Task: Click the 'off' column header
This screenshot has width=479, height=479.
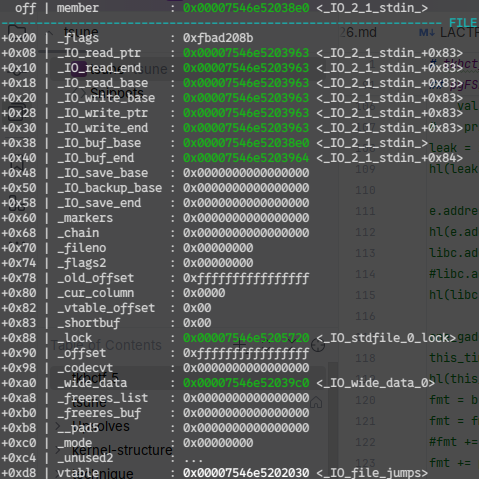Action: 25,8
